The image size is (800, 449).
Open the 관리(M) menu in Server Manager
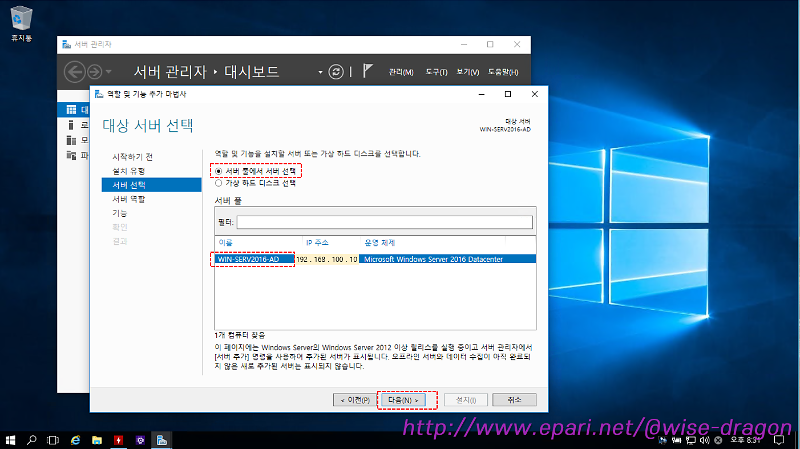click(401, 72)
